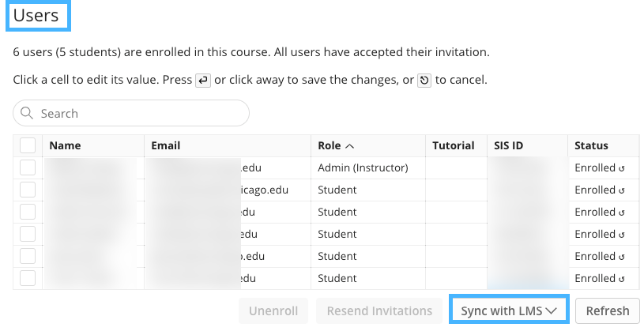Click the Admin row's Enrolled undo icon
This screenshot has width=644, height=331.
pos(623,168)
